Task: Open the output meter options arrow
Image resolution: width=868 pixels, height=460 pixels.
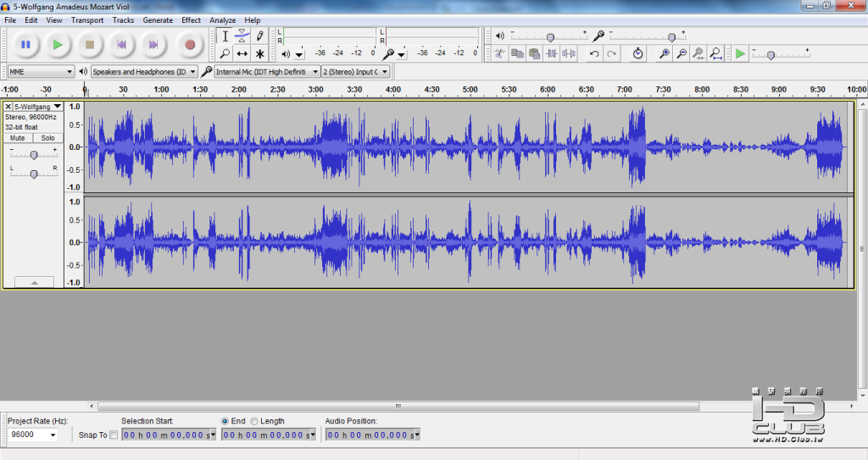Action: [x=299, y=55]
